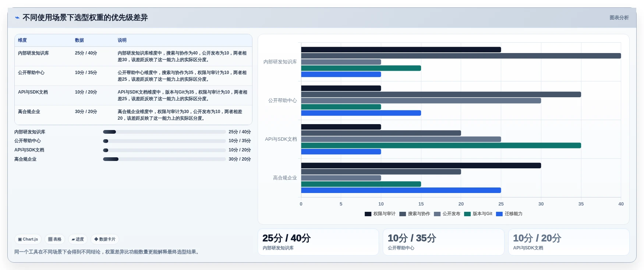
Task: Open the 10分 / 35分 data card
Action: [x=443, y=242]
